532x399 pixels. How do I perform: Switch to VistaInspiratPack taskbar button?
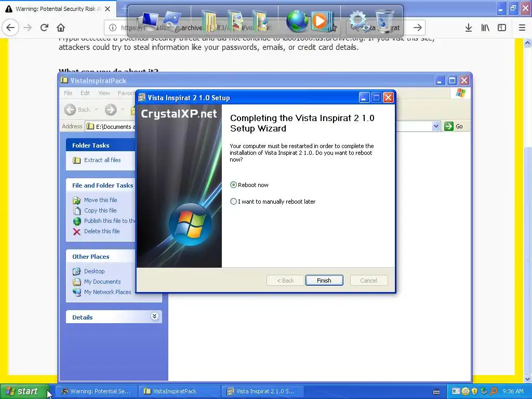(179, 391)
